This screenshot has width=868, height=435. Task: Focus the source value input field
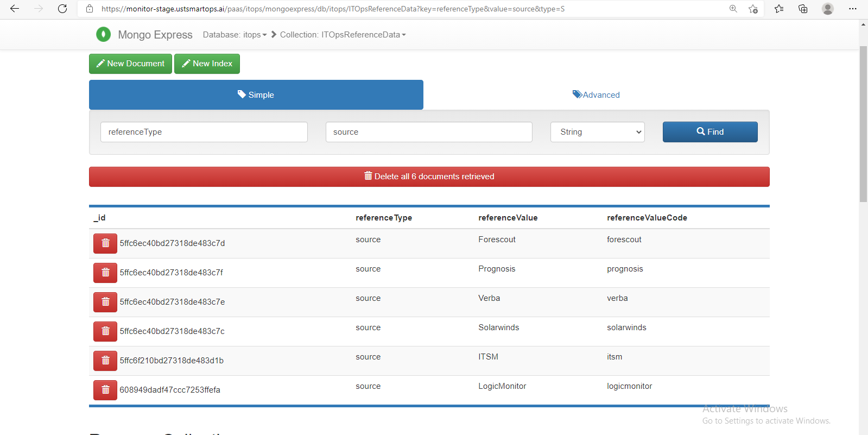[429, 132]
